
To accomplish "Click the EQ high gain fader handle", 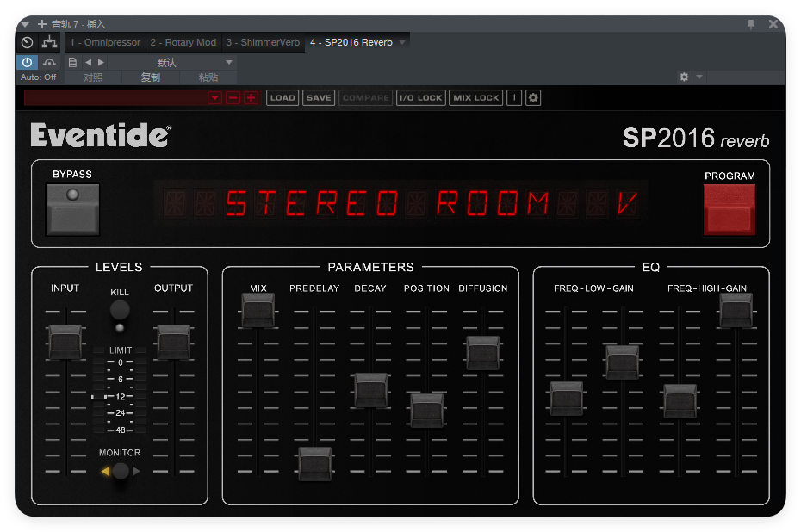I will click(x=736, y=311).
